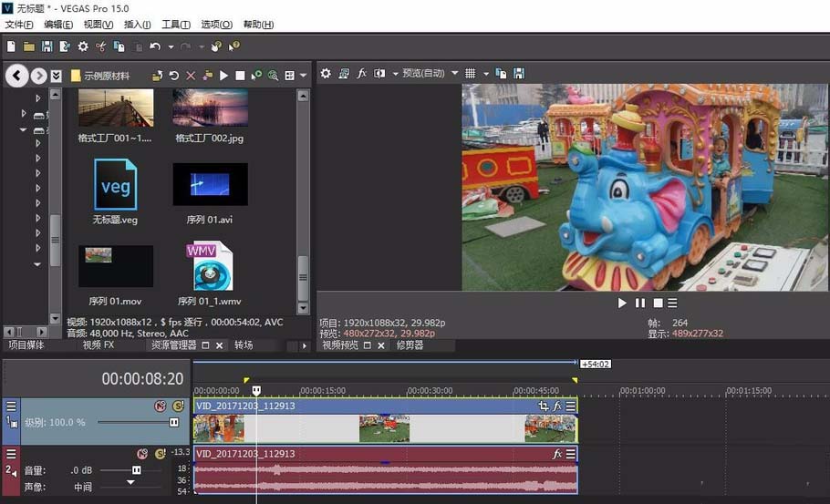This screenshot has width=830, height=504.
Task: Cut selection using the scissors icon
Action: 100,46
